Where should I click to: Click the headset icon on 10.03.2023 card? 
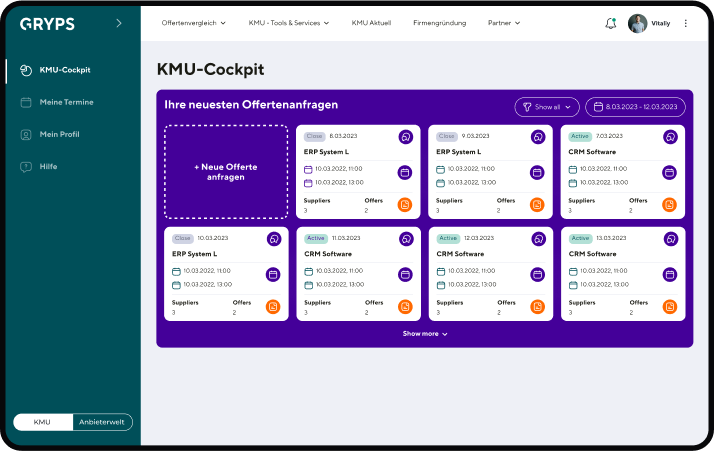pyautogui.click(x=273, y=239)
